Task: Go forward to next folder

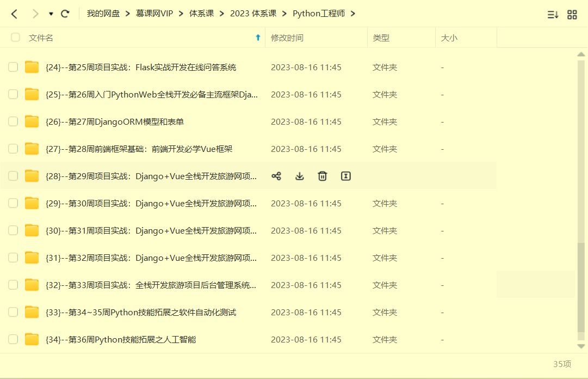Action: point(35,14)
